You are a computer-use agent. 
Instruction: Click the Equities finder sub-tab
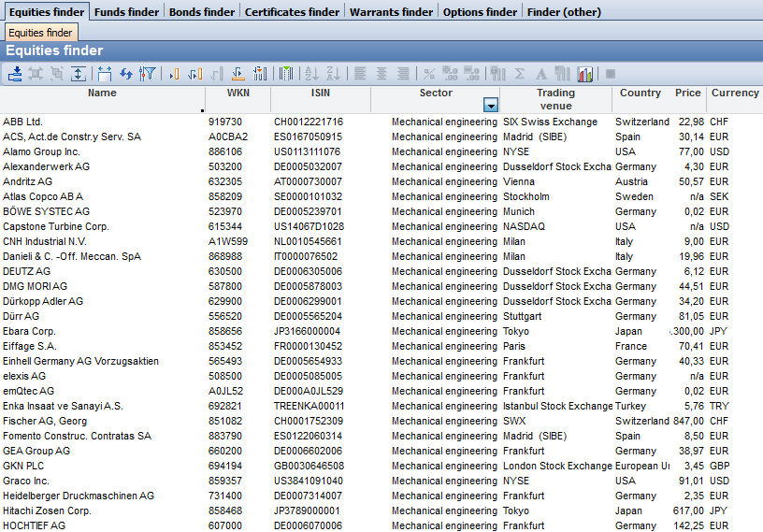point(41,33)
